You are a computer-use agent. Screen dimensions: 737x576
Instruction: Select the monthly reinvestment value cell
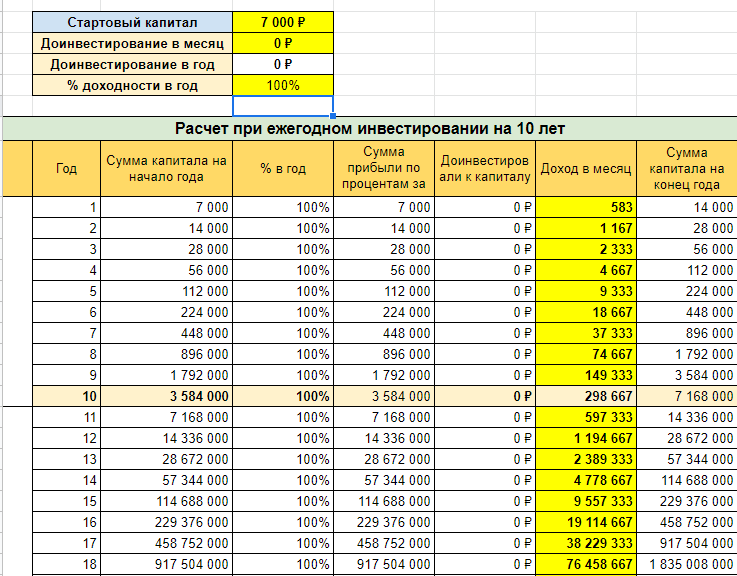[283, 43]
